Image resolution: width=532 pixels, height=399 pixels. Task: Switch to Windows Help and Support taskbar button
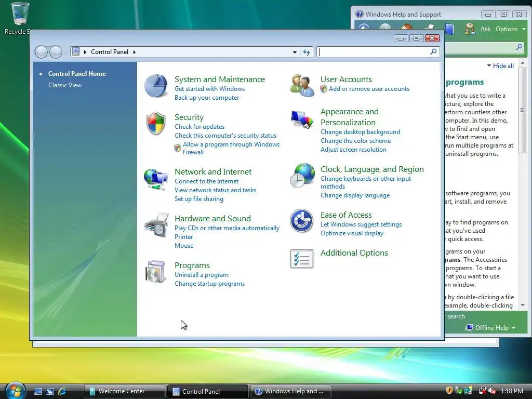tap(291, 391)
